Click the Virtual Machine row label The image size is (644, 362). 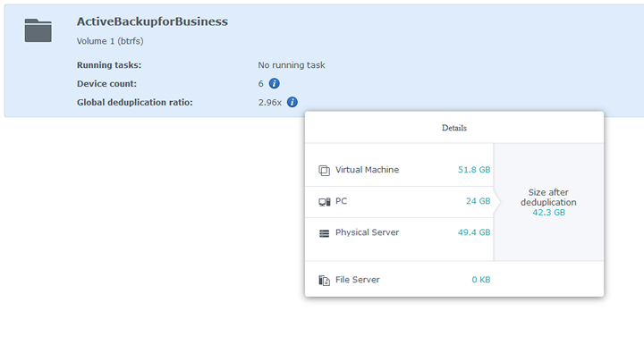(x=367, y=170)
